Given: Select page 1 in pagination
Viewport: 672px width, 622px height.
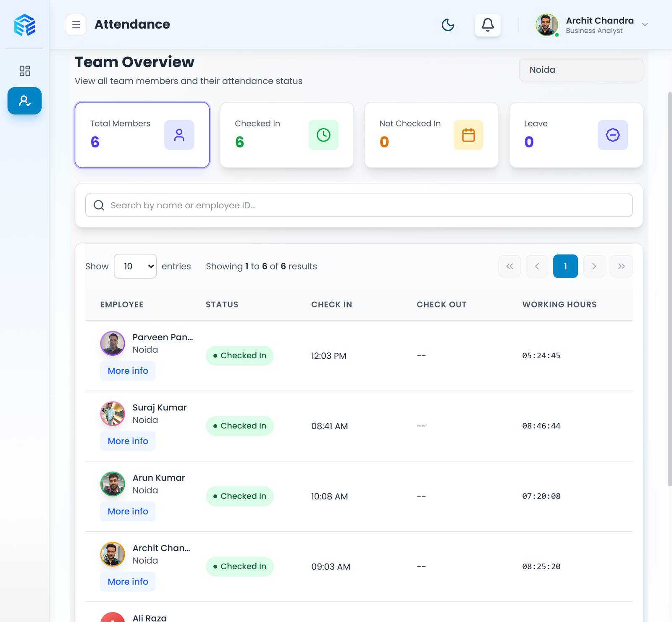Looking at the screenshot, I should pyautogui.click(x=565, y=266).
